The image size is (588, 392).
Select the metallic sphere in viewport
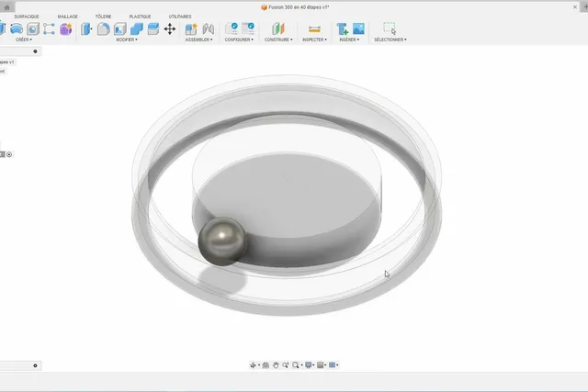point(222,241)
